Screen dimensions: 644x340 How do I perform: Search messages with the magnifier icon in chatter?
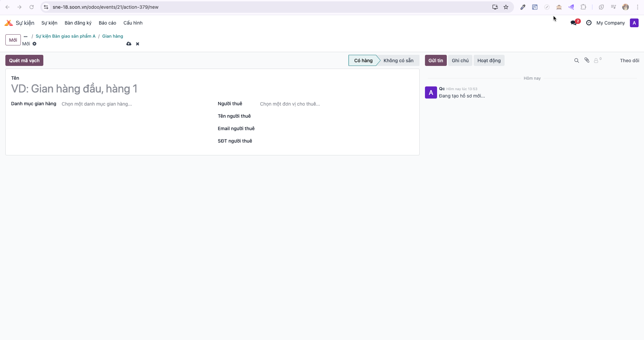click(576, 61)
